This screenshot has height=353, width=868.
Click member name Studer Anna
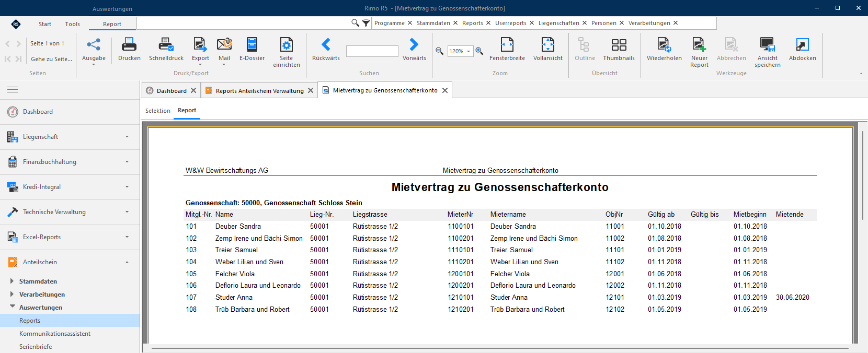(234, 297)
